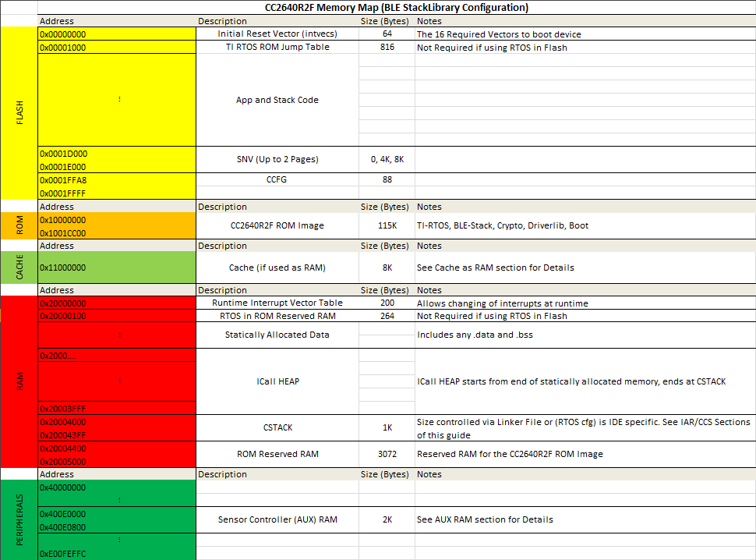Click address cell 0x400E0000

(117, 514)
